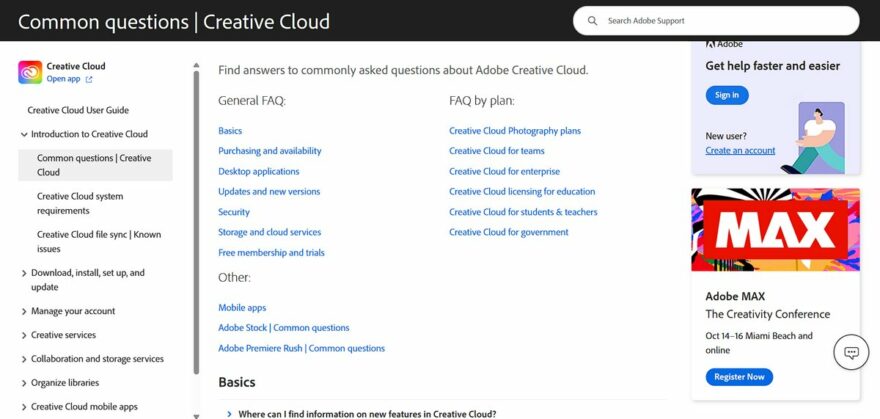Expand 'Where can I find information' question
Image resolution: width=880 pixels, height=419 pixels.
229,414
